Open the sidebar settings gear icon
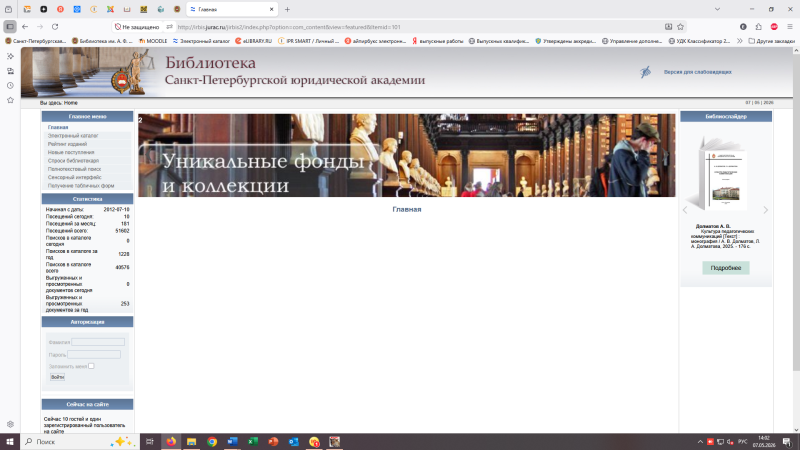 point(10,424)
